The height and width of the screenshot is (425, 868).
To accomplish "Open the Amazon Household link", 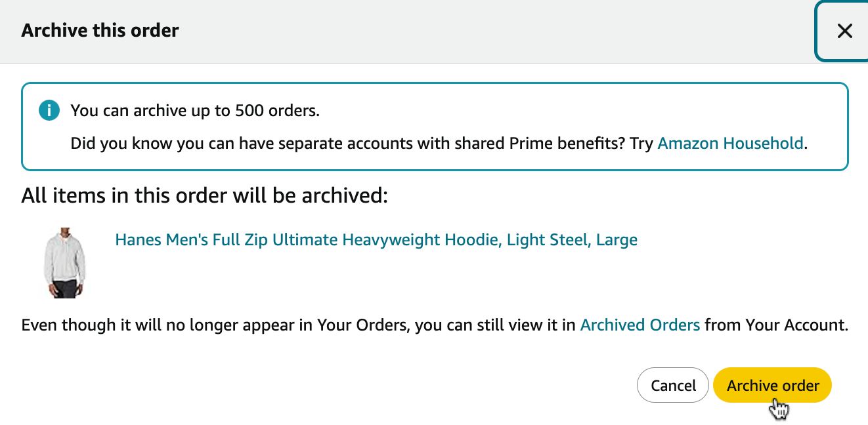I will 730,143.
